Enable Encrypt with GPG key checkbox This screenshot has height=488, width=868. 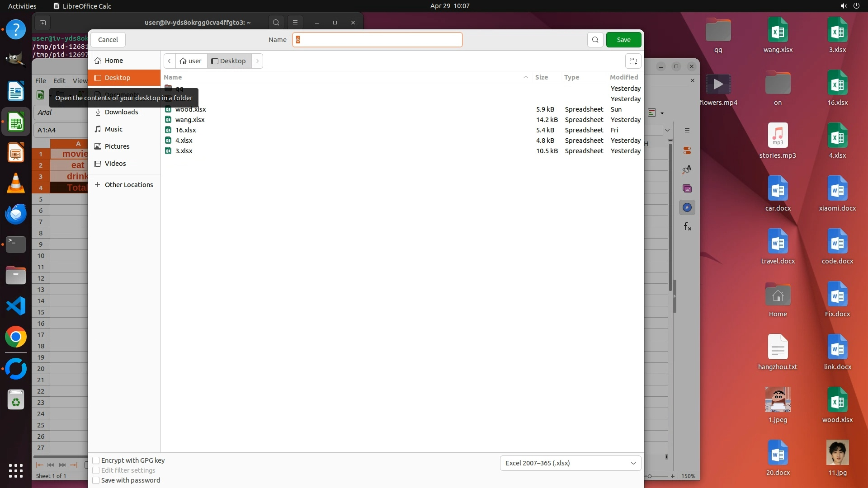[x=96, y=460]
